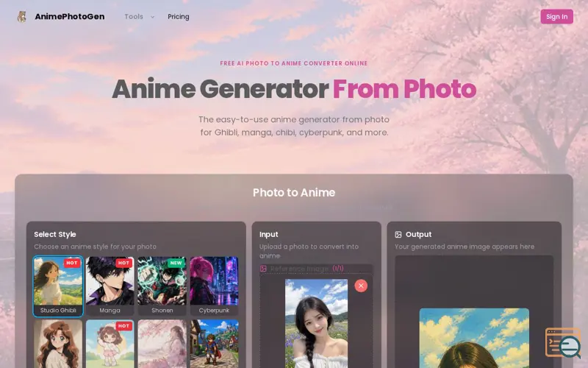
Task: Select the pink watercolor blossom style thumbnail
Action: (162, 344)
